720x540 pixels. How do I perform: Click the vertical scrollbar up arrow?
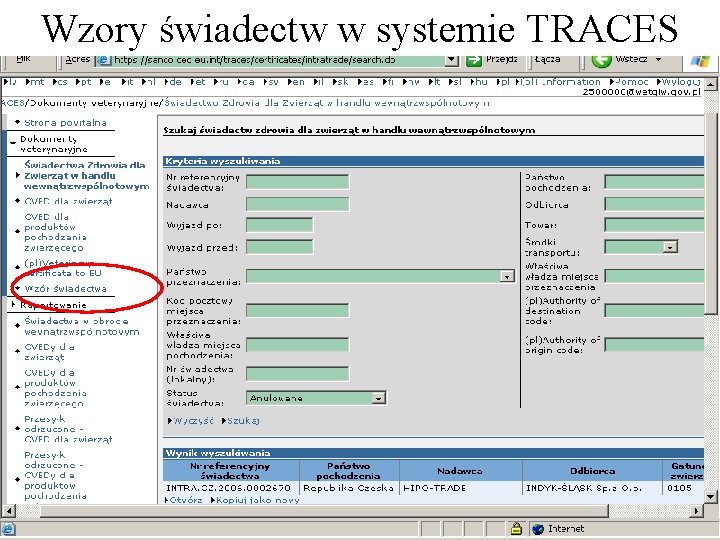click(710, 84)
